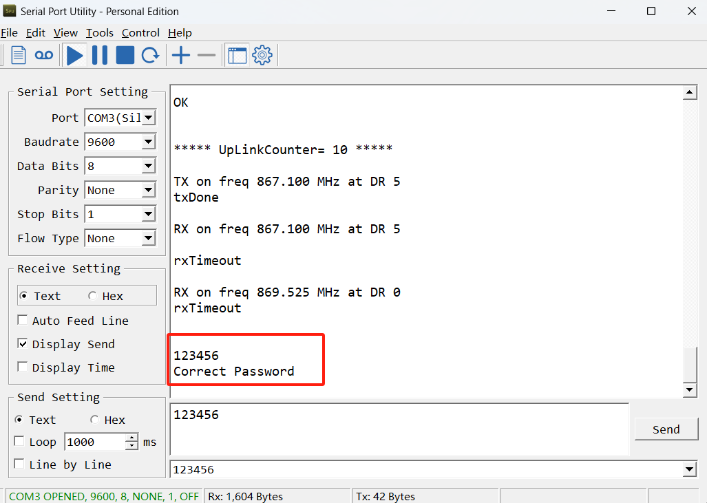
Task: Open the Port COM3 dropdown
Action: click(x=148, y=118)
